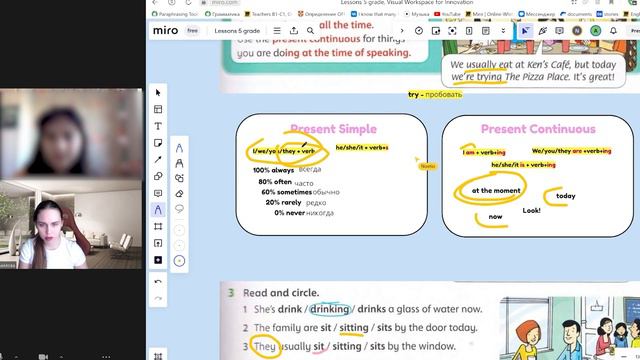
Task: Open the Miro main menu hamburger
Action: click(277, 31)
